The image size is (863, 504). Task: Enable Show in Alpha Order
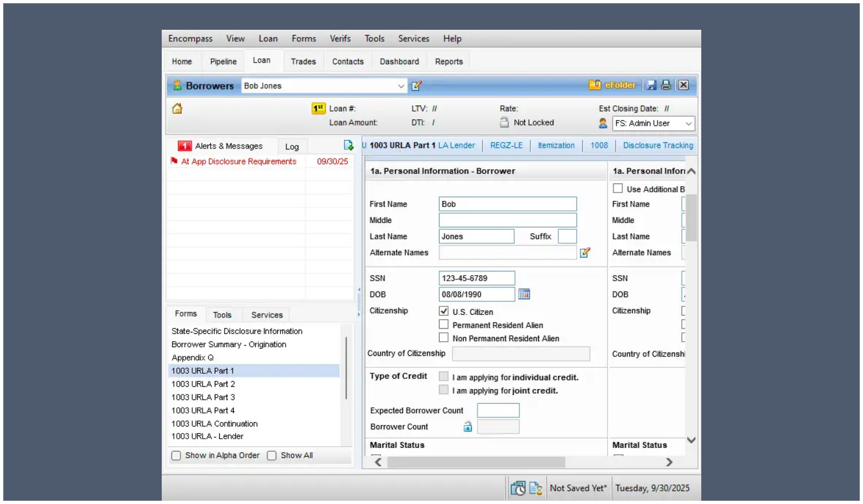[x=176, y=455]
